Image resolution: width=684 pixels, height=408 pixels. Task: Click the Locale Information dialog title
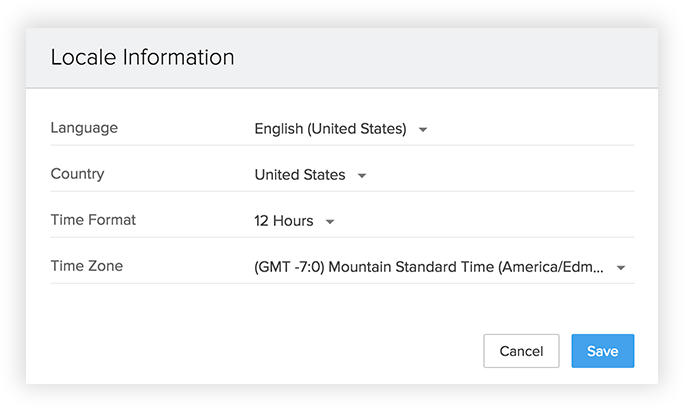click(x=142, y=57)
